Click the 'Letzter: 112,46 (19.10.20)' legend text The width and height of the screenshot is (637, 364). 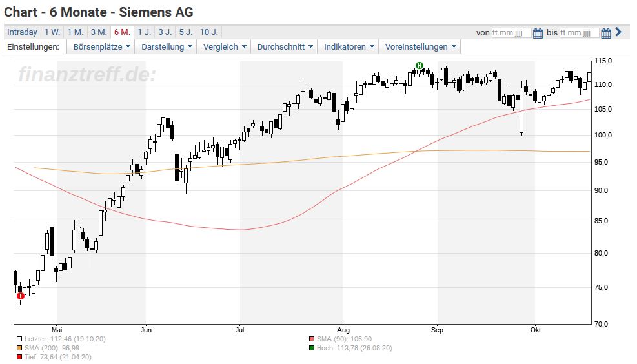point(65,339)
